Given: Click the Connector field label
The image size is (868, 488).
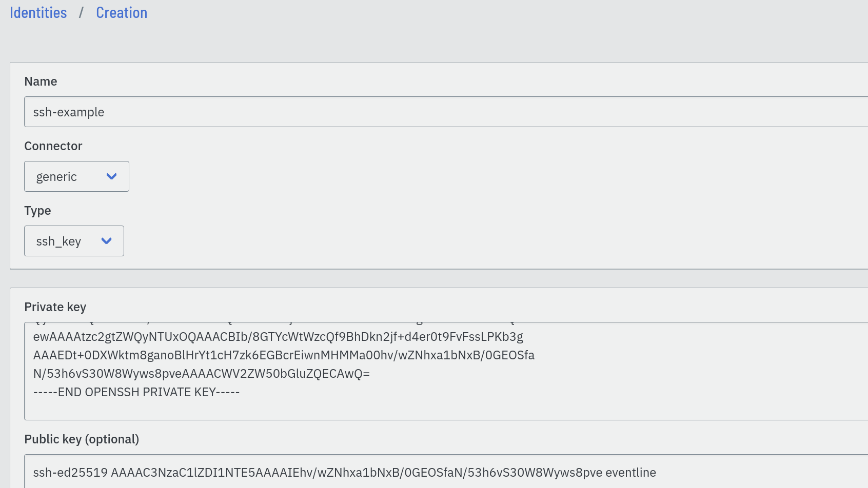Looking at the screenshot, I should (53, 146).
